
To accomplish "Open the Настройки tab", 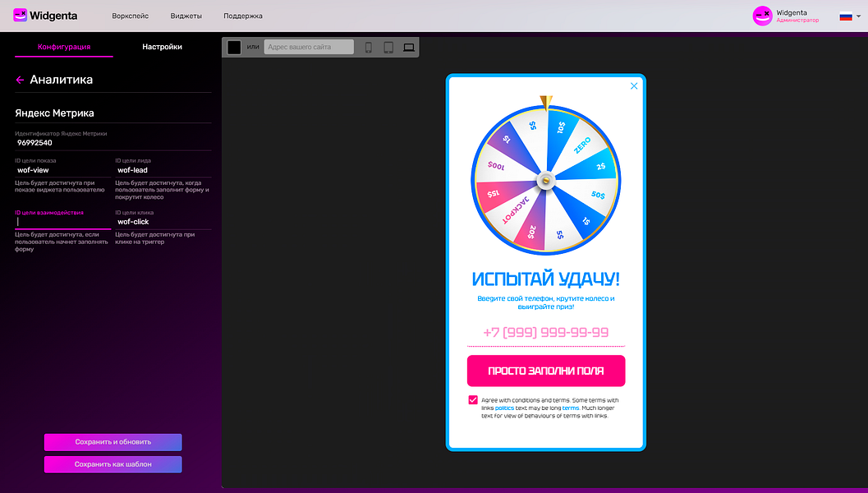I will (x=163, y=47).
